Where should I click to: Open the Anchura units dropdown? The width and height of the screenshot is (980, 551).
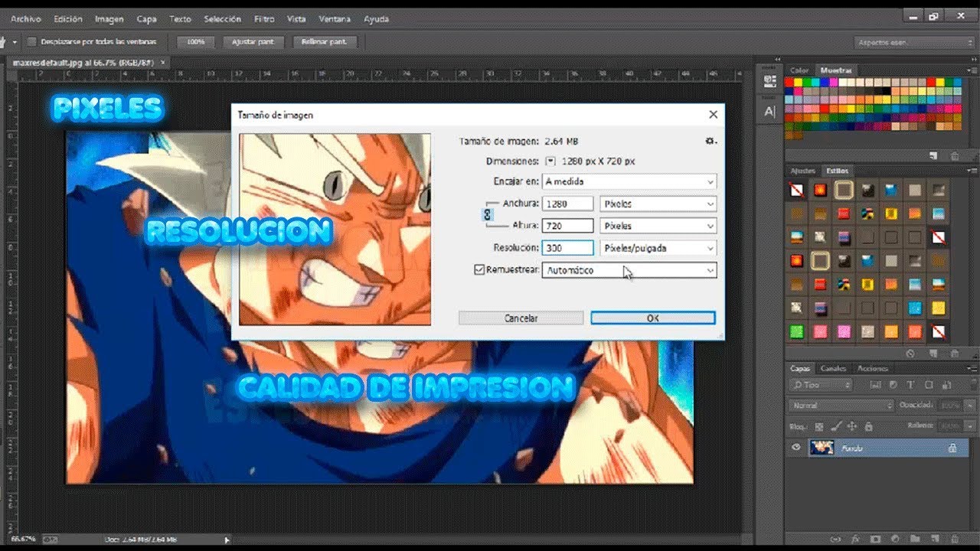pos(658,204)
